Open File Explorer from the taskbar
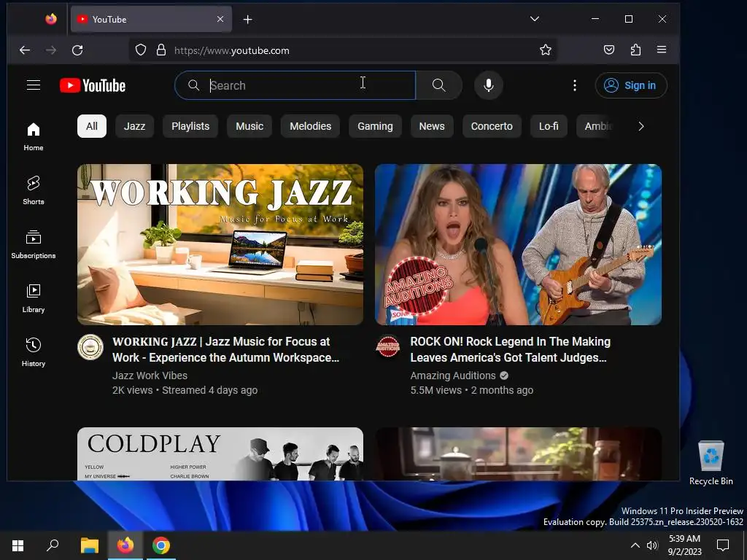 point(89,545)
